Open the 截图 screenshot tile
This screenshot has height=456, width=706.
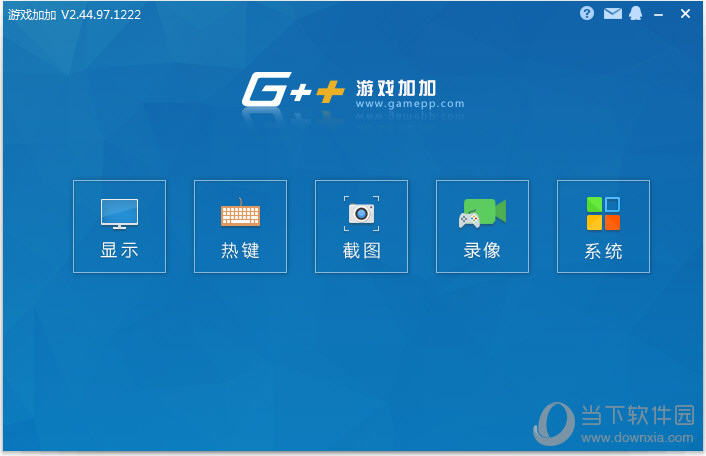(x=362, y=226)
